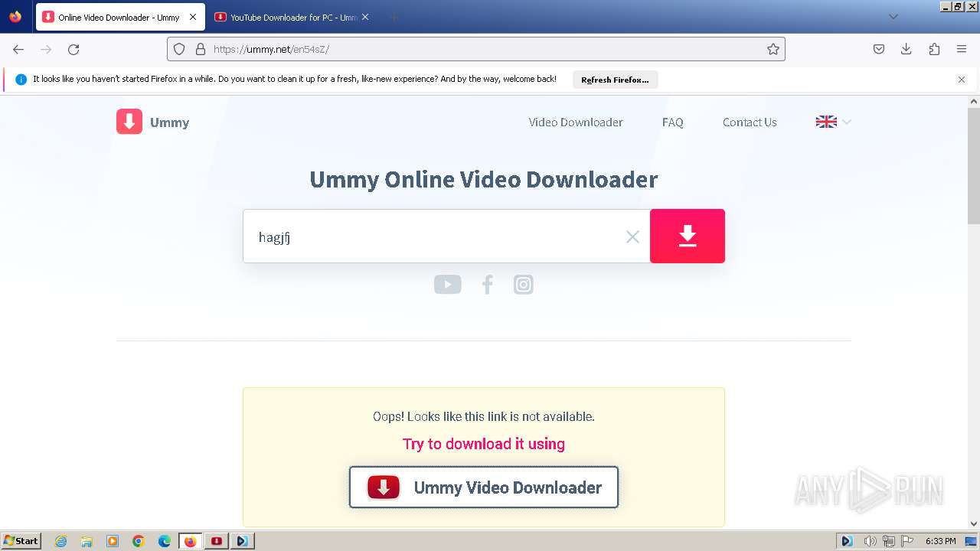This screenshot has width=980, height=551.
Task: Click the Ummy Video Downloader button
Action: [x=484, y=487]
